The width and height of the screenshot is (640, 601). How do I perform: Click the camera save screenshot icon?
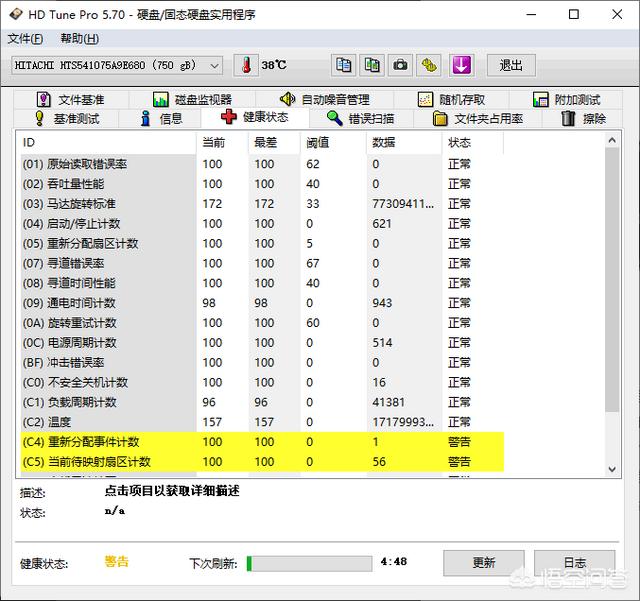point(400,65)
